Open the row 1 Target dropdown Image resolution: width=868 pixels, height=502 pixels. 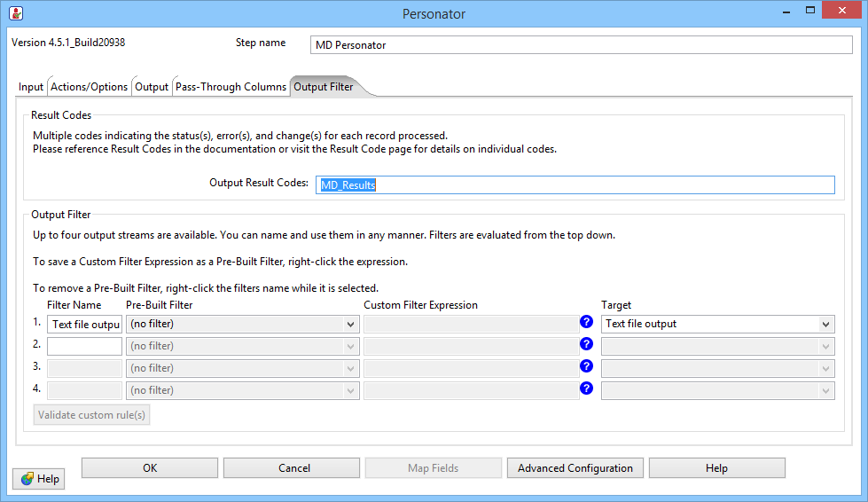point(826,325)
